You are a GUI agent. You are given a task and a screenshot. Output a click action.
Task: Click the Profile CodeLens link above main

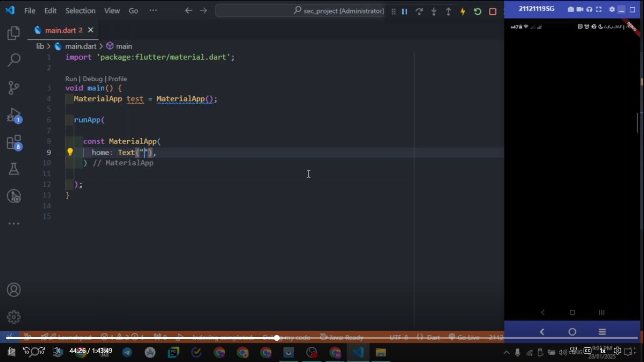click(x=117, y=79)
